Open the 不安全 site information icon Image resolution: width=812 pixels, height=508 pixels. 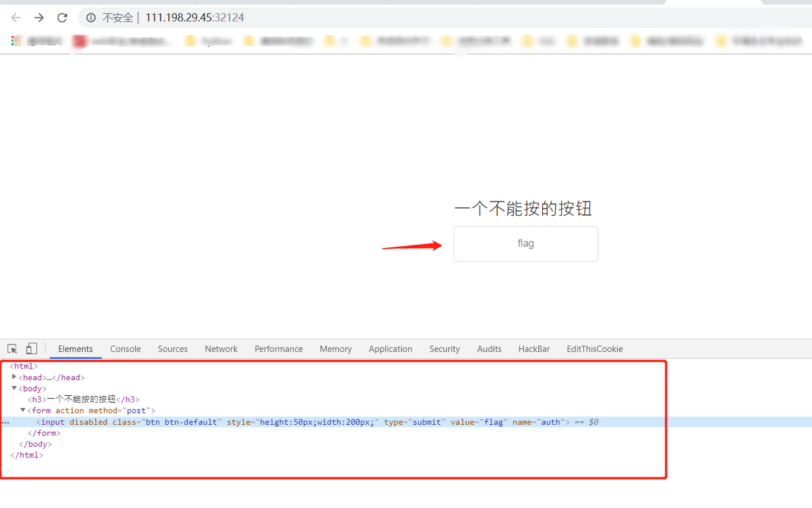click(x=89, y=18)
